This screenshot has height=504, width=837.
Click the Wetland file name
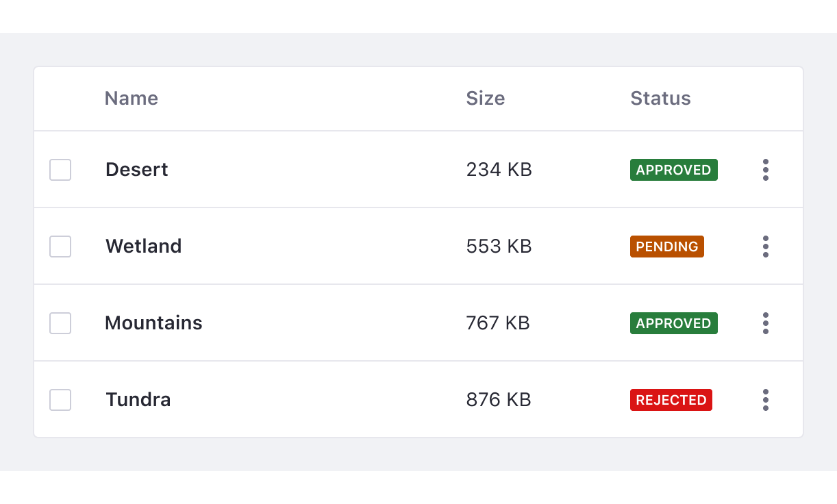tap(143, 247)
